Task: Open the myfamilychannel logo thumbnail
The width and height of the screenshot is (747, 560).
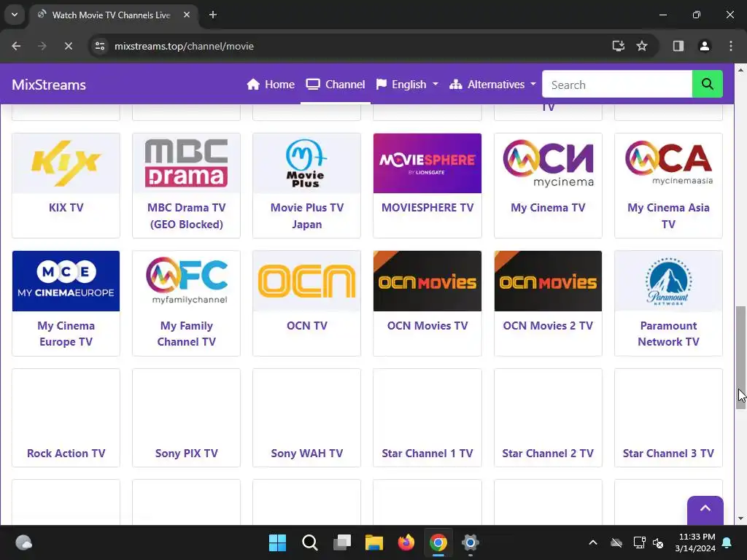Action: click(186, 281)
